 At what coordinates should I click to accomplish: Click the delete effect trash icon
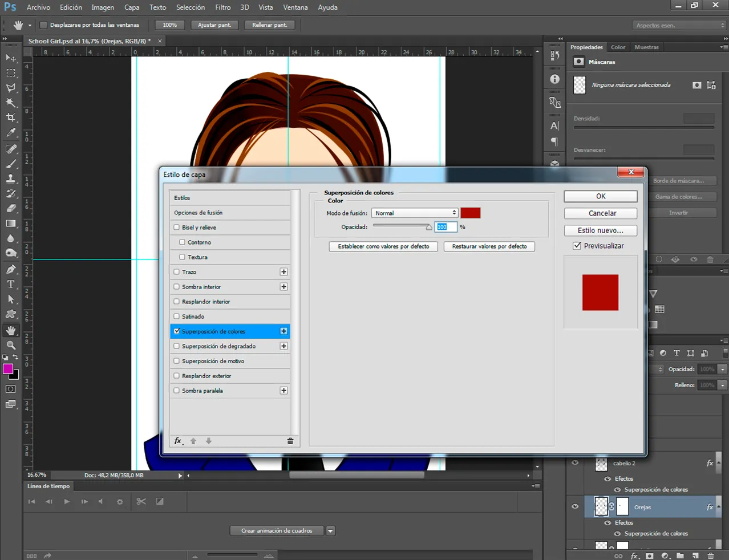pyautogui.click(x=290, y=441)
